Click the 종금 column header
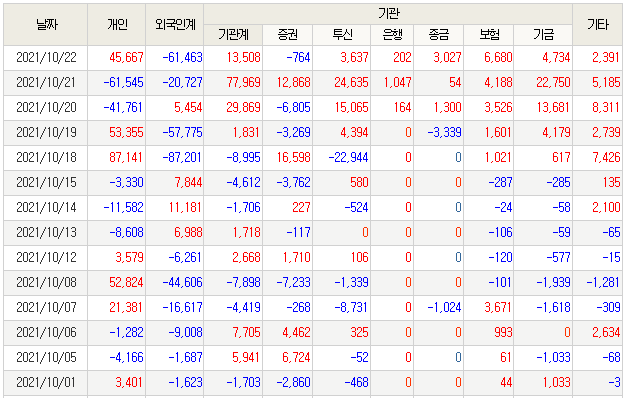Image resolution: width=626 pixels, height=398 pixels. coord(439,35)
